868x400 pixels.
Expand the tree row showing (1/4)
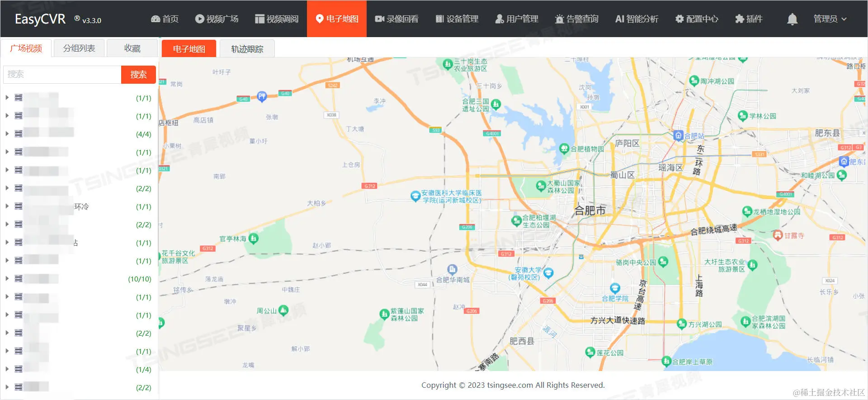7,369
